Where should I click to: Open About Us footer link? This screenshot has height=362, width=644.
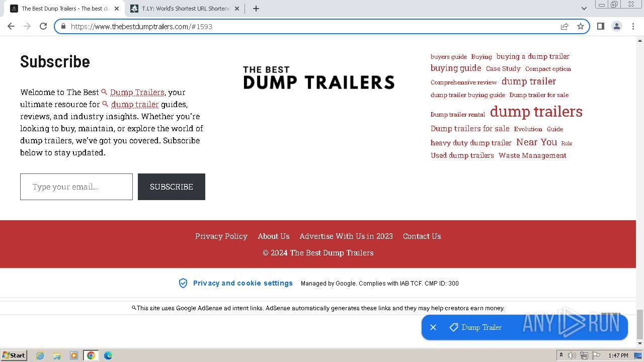pos(274,236)
